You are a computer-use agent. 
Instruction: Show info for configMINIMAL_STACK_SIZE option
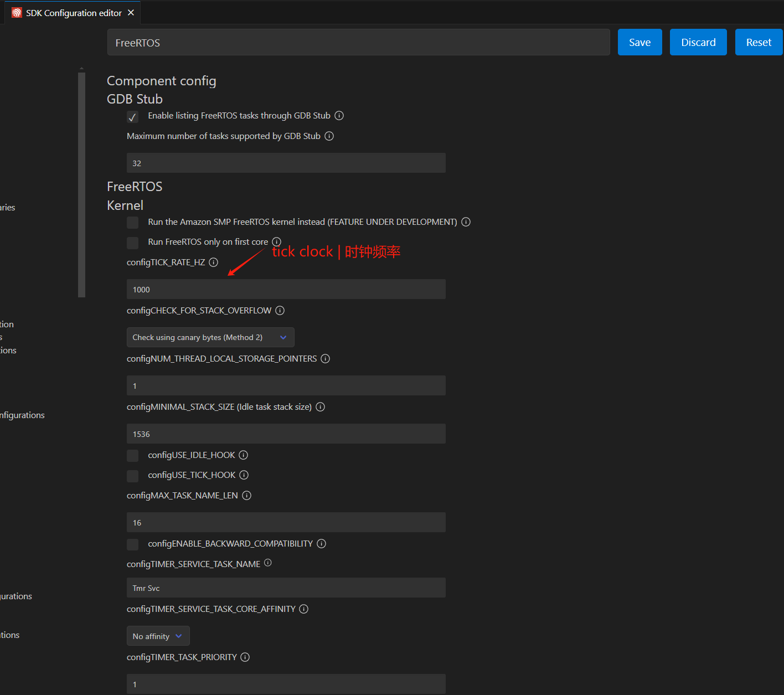point(320,407)
